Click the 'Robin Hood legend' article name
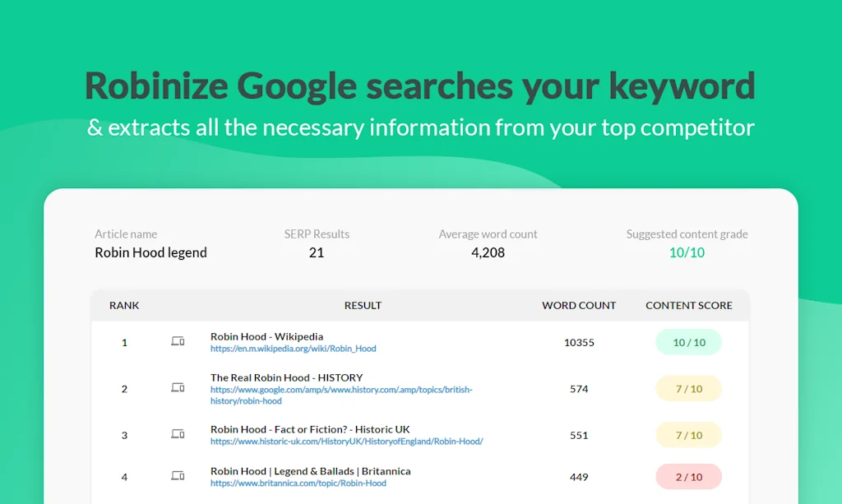Screen dimensions: 842x504 (x=150, y=252)
